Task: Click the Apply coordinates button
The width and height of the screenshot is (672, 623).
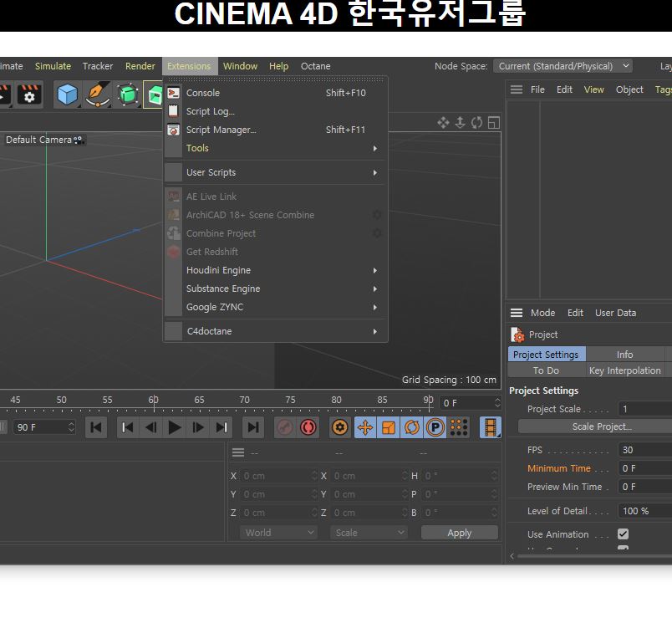Action: point(459,533)
